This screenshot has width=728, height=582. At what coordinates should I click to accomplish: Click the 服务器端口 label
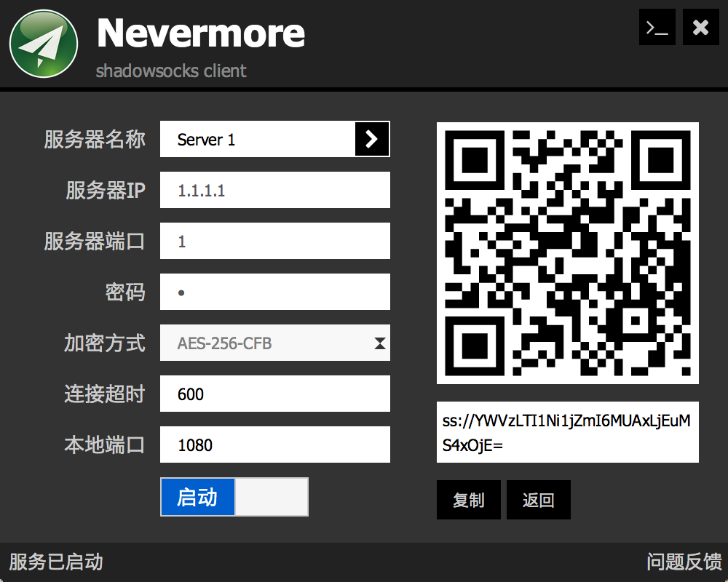pyautogui.click(x=95, y=242)
